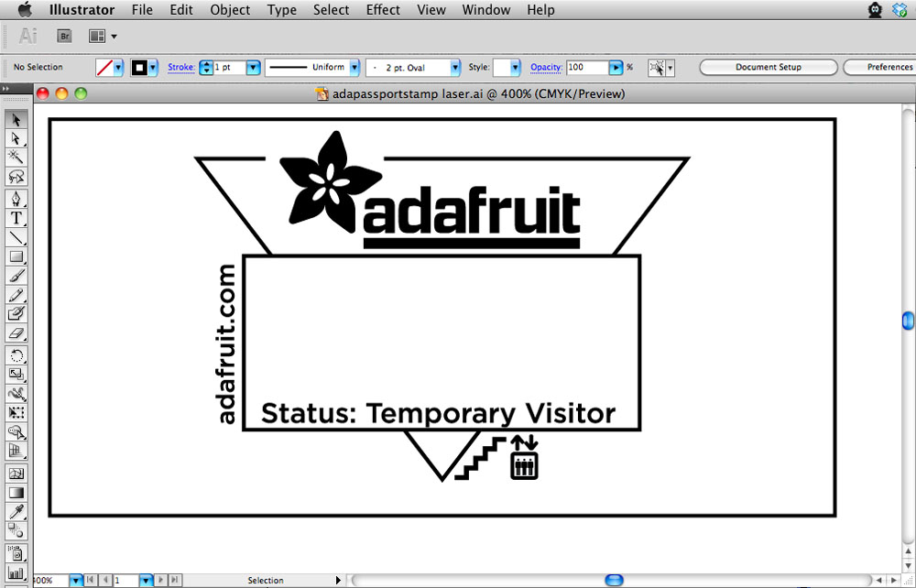
Task: Open the Fill swatch dropdown arrow
Action: [118, 68]
